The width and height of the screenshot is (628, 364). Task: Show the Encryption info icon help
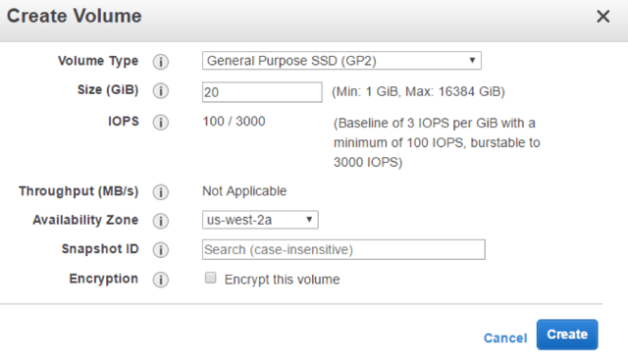click(161, 280)
